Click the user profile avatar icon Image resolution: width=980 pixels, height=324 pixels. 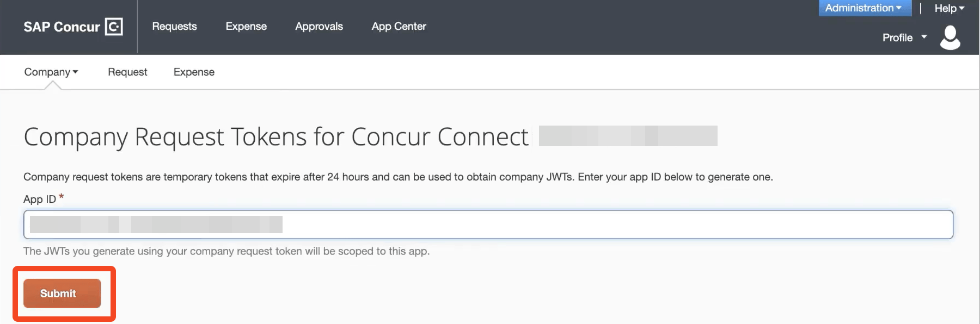click(950, 38)
